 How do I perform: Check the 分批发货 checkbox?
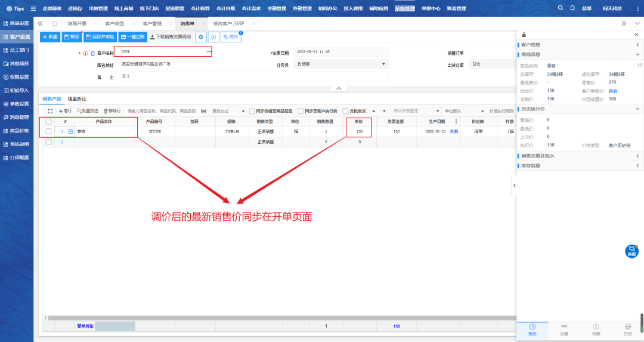pos(345,111)
